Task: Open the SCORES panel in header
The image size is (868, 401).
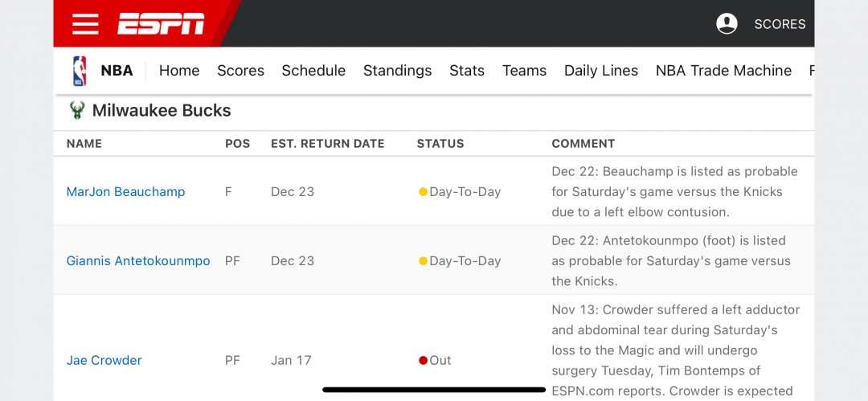Action: pyautogui.click(x=780, y=24)
